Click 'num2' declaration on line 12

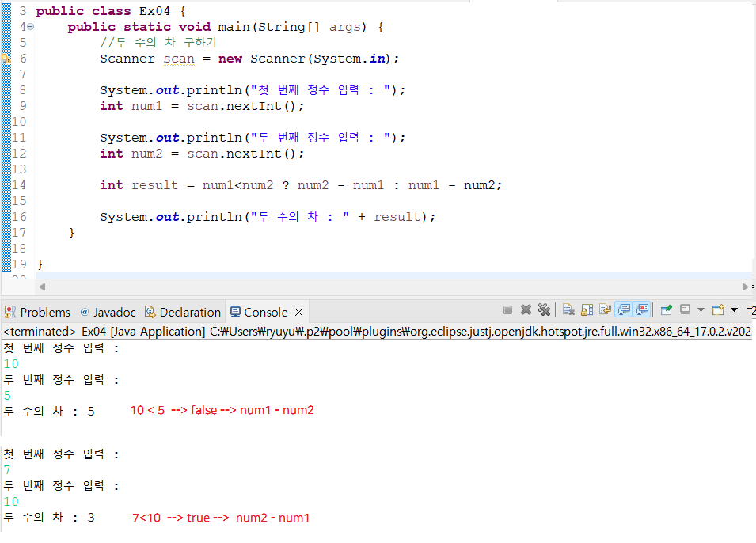(x=146, y=154)
